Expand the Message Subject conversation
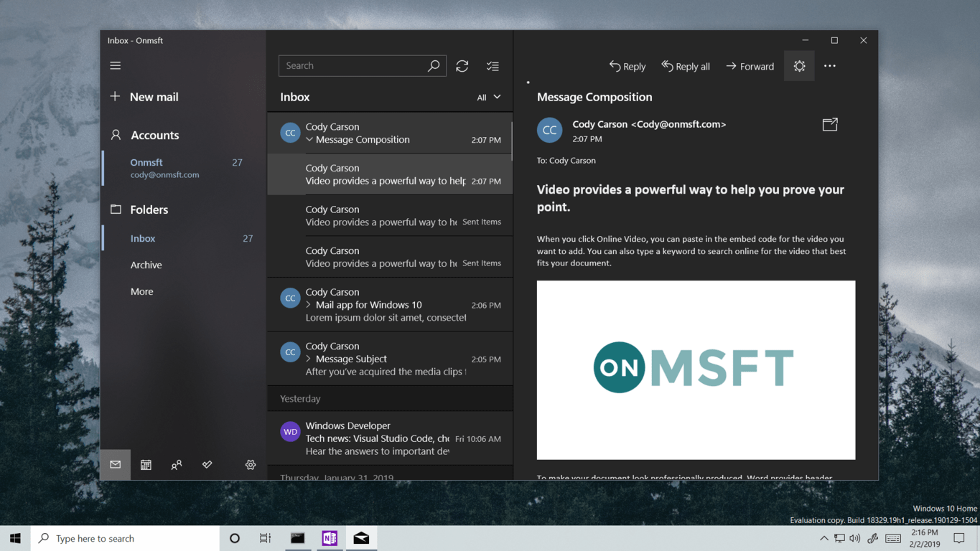 pyautogui.click(x=309, y=359)
